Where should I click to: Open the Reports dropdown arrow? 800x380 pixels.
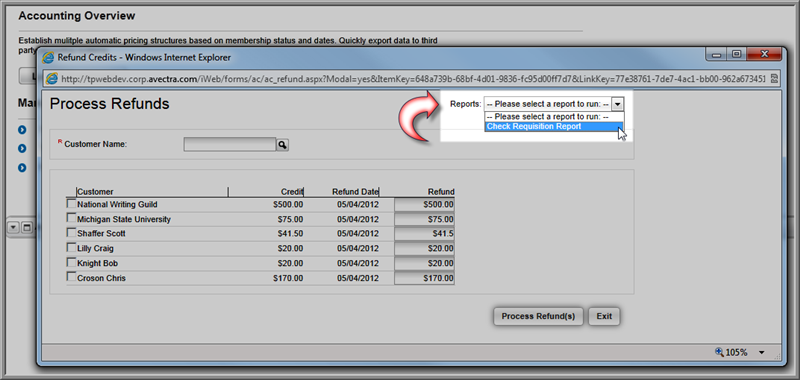(617, 104)
